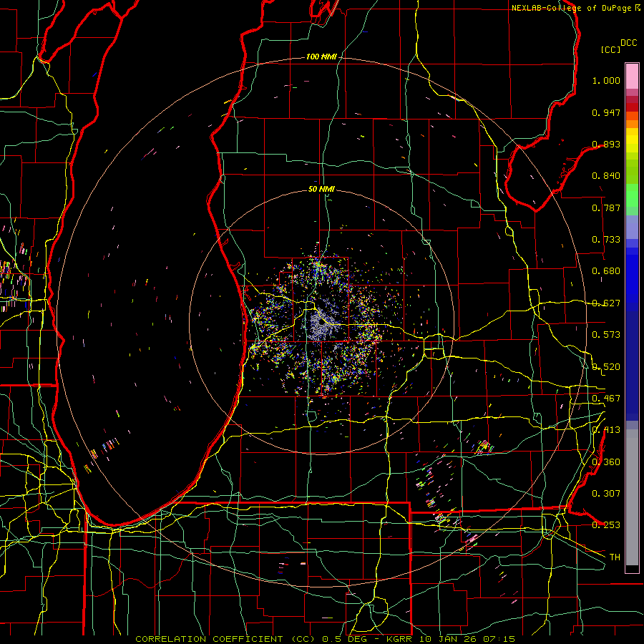Select the 1.000 value on the legend

606,80
